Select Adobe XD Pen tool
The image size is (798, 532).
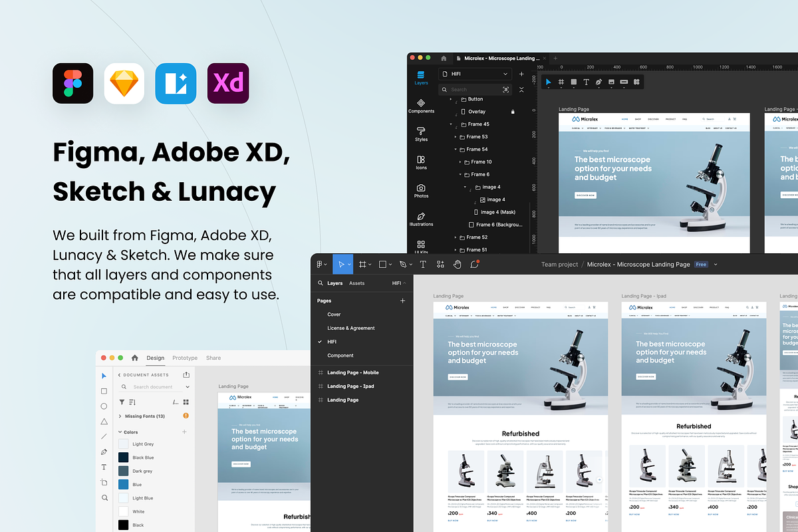tap(104, 452)
